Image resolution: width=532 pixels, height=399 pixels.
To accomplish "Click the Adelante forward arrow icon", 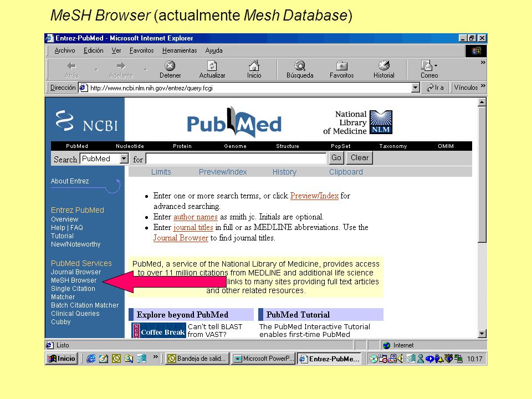I will (121, 65).
